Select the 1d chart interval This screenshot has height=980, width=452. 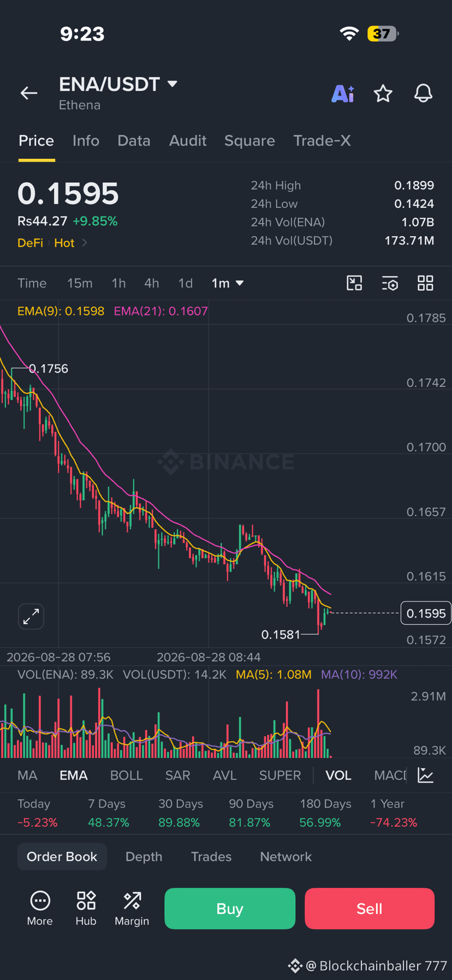(186, 283)
